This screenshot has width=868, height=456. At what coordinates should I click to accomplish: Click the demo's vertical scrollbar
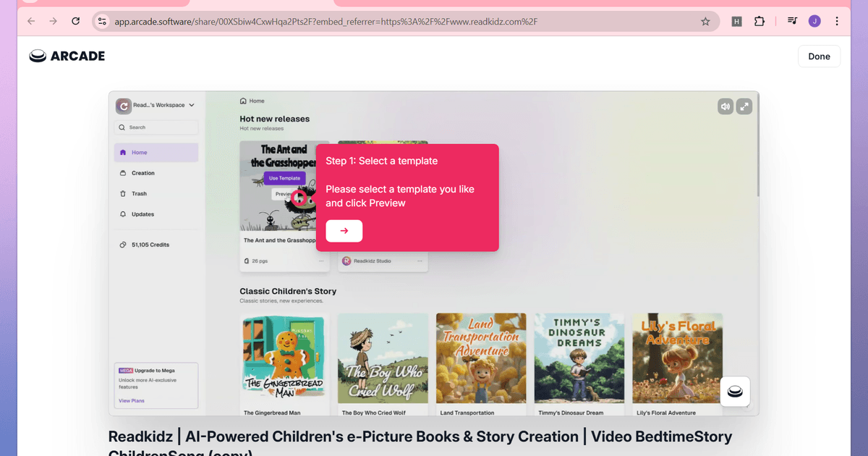[757, 145]
